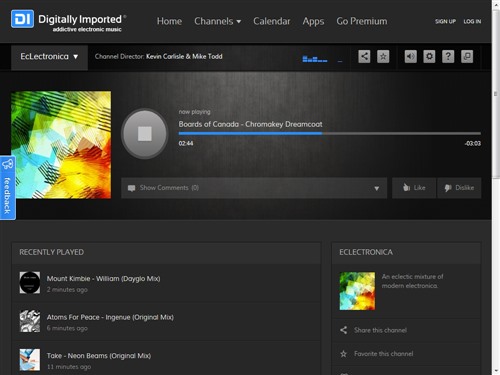500x375 pixels.
Task: Select 'Take - Neon Beams (Original Mix)' track
Action: (99, 356)
